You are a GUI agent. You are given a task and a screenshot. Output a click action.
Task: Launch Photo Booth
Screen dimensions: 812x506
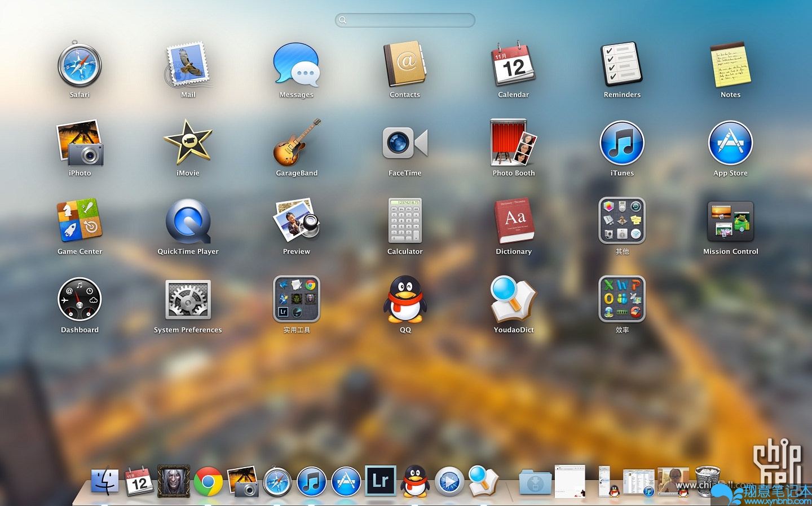click(x=513, y=143)
